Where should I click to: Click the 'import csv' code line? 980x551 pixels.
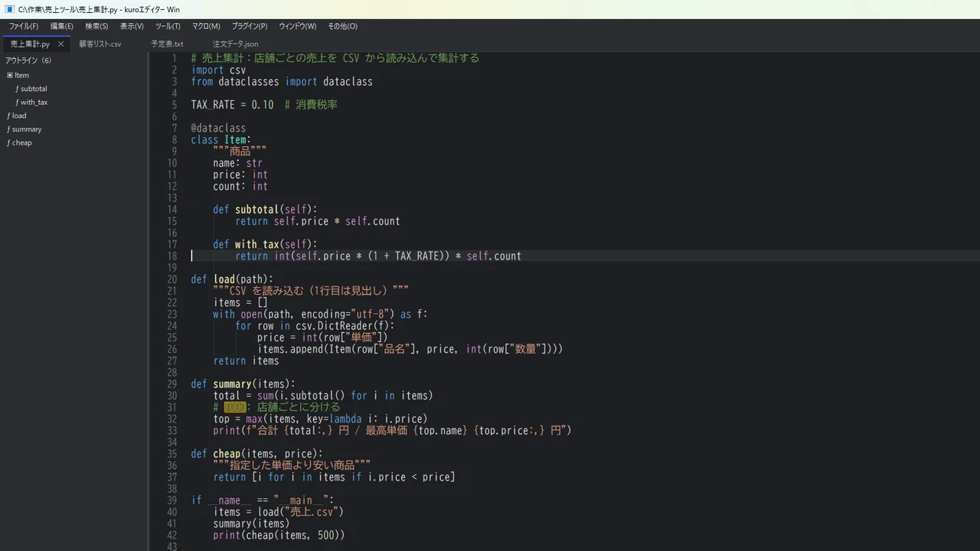(x=219, y=70)
